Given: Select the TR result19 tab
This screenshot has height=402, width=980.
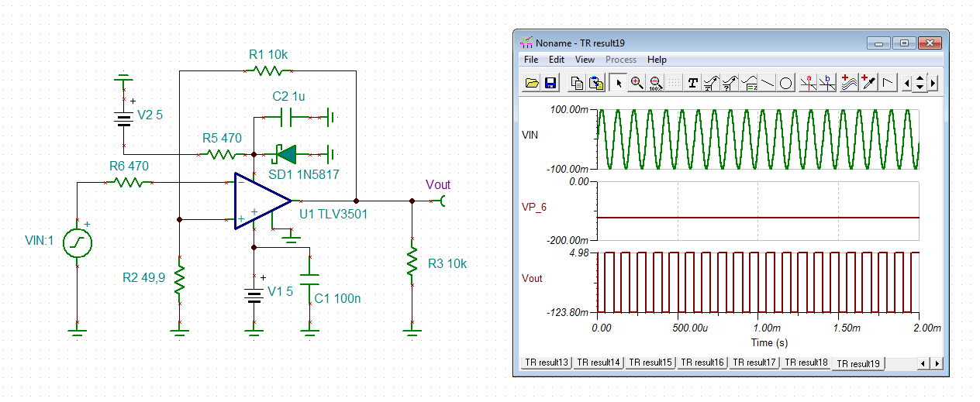Looking at the screenshot, I should click(x=858, y=363).
